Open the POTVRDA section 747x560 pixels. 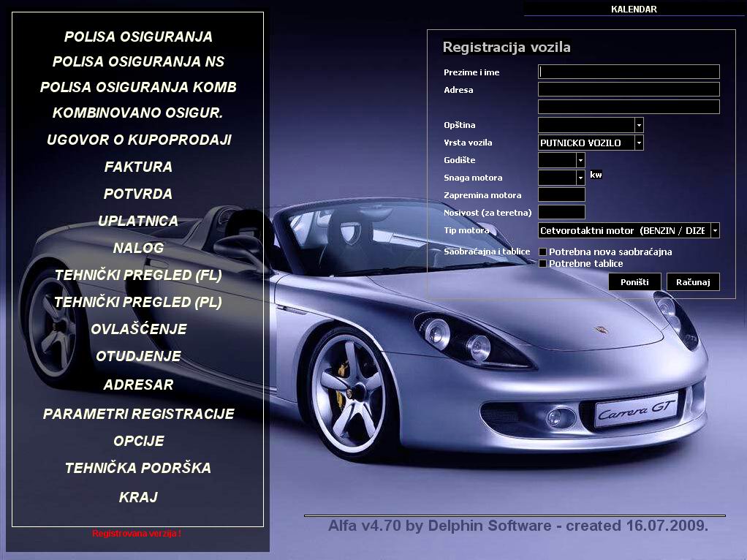(138, 194)
